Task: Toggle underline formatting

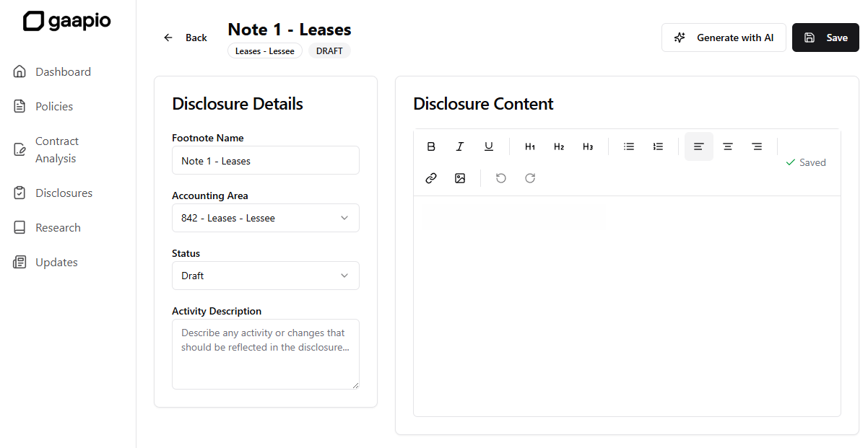Action: (x=489, y=146)
